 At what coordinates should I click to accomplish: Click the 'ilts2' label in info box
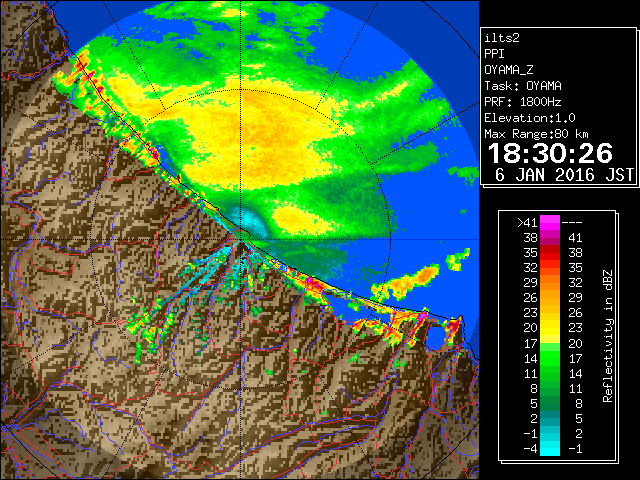click(x=502, y=38)
